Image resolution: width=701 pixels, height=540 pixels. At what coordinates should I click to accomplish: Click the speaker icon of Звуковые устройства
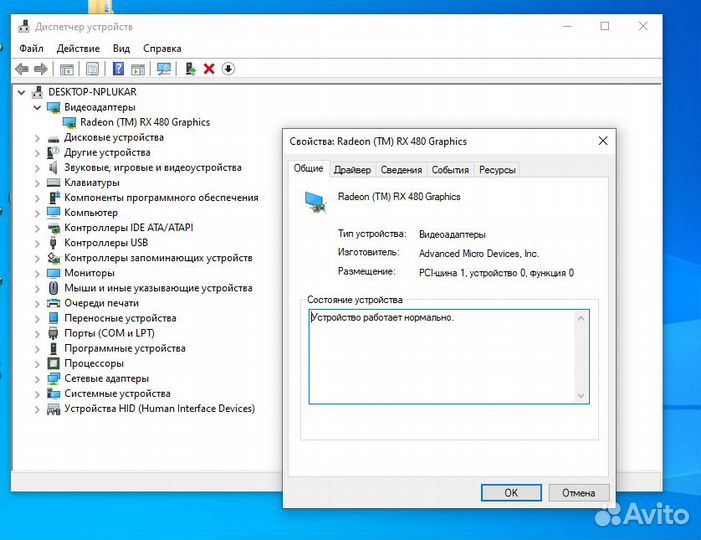(x=53, y=168)
